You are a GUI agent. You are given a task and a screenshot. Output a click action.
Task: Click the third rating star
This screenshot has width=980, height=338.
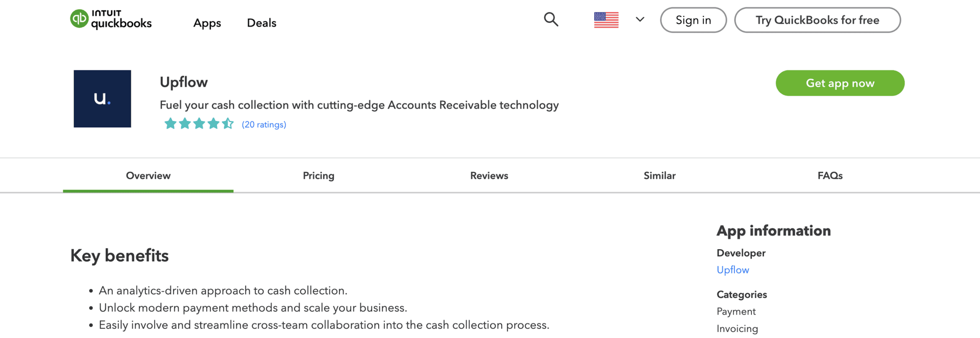click(199, 124)
